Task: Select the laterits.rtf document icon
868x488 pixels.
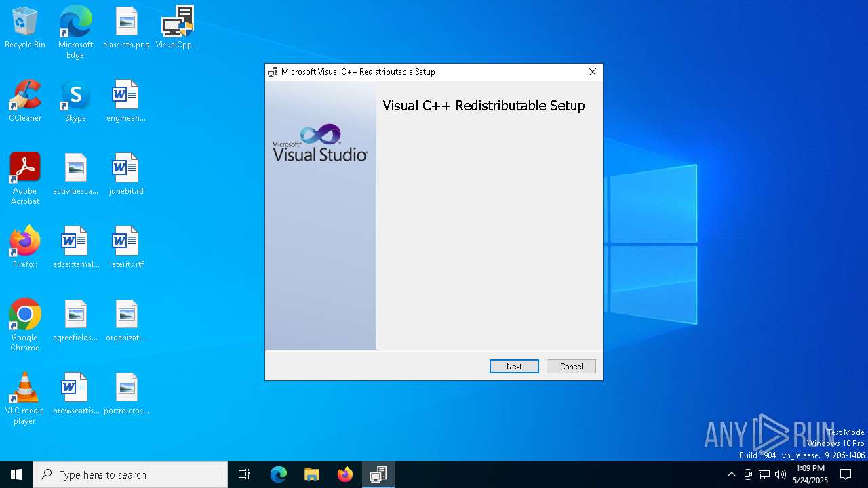Action: [126, 248]
